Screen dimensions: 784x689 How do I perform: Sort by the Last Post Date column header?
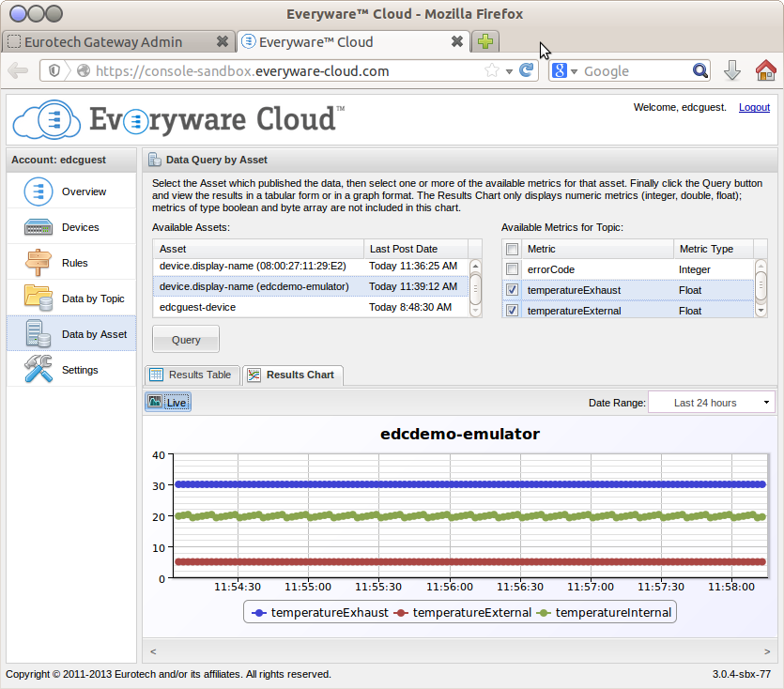(416, 249)
